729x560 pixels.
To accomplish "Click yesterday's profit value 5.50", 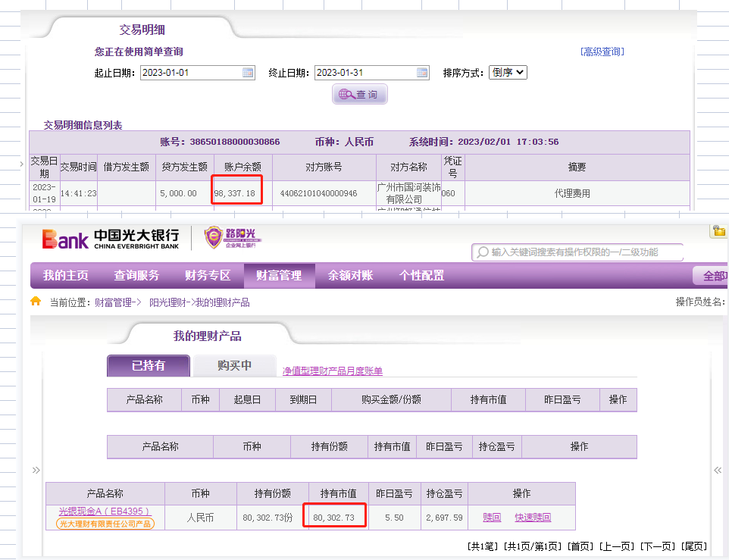I will tap(394, 518).
